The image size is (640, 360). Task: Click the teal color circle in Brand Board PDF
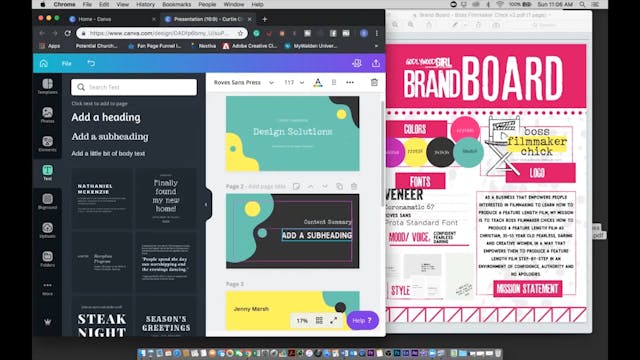(469, 152)
